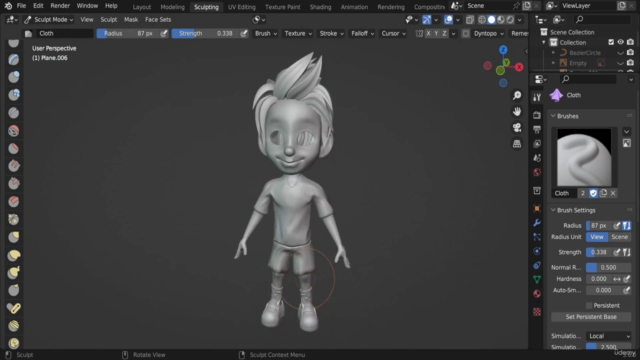The image size is (640, 360).
Task: Toggle fake user shield on Cloth brush
Action: (x=593, y=193)
